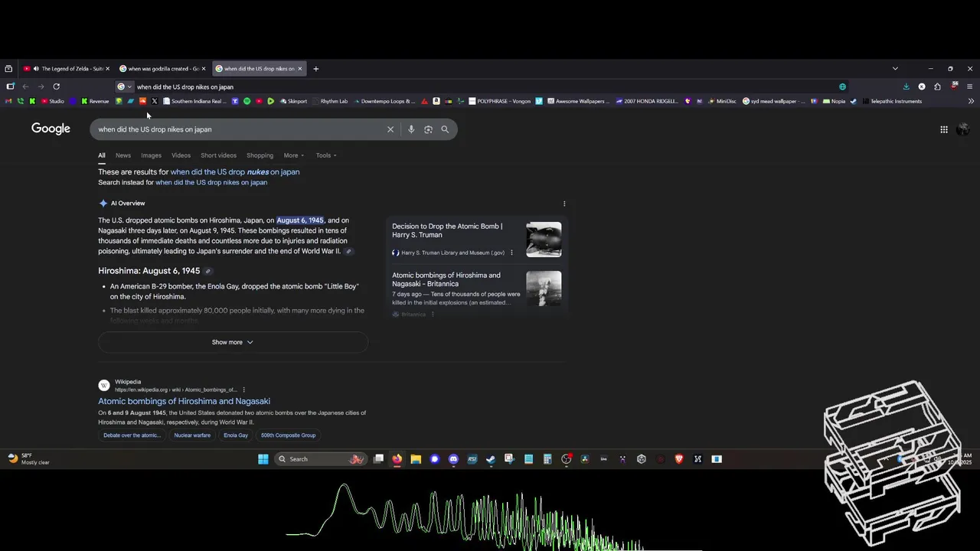Open Discord from the taskbar
The image size is (980, 551).
tap(453, 459)
